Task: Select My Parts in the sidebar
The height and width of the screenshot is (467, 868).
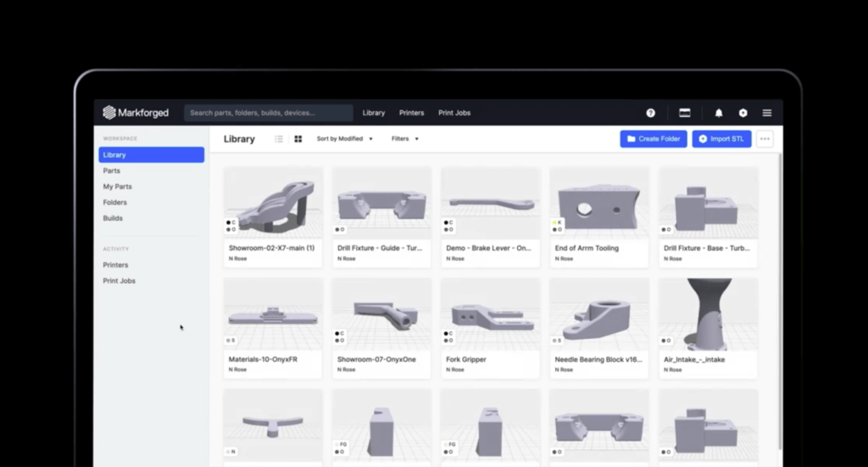Action: (118, 186)
